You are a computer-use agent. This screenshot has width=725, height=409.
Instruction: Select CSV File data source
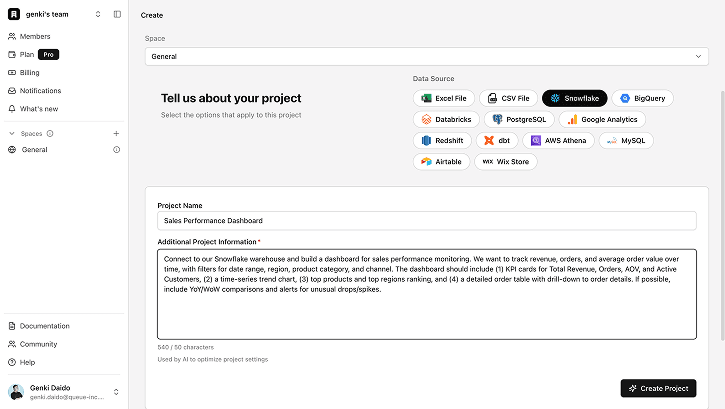pyautogui.click(x=508, y=98)
